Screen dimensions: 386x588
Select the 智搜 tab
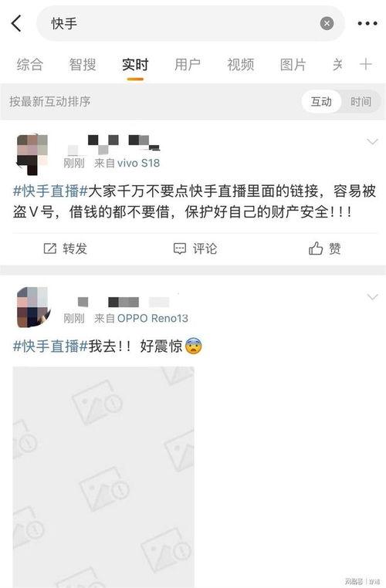point(83,65)
